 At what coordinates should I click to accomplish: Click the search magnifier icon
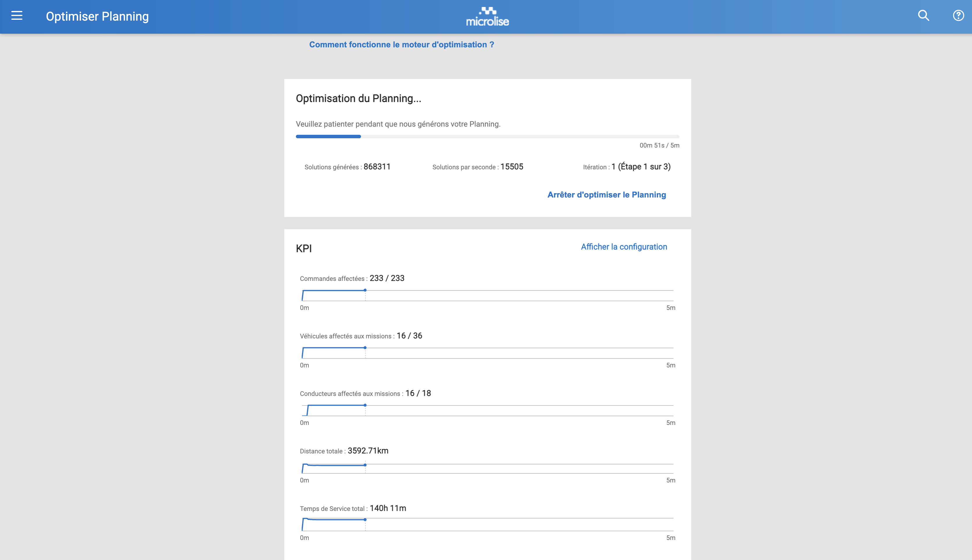tap(923, 16)
